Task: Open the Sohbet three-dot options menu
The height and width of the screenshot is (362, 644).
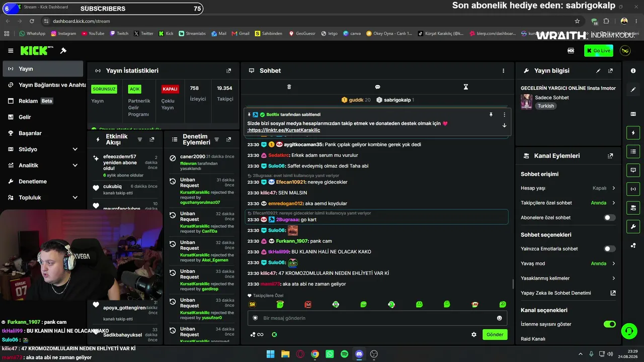Action: (x=503, y=71)
